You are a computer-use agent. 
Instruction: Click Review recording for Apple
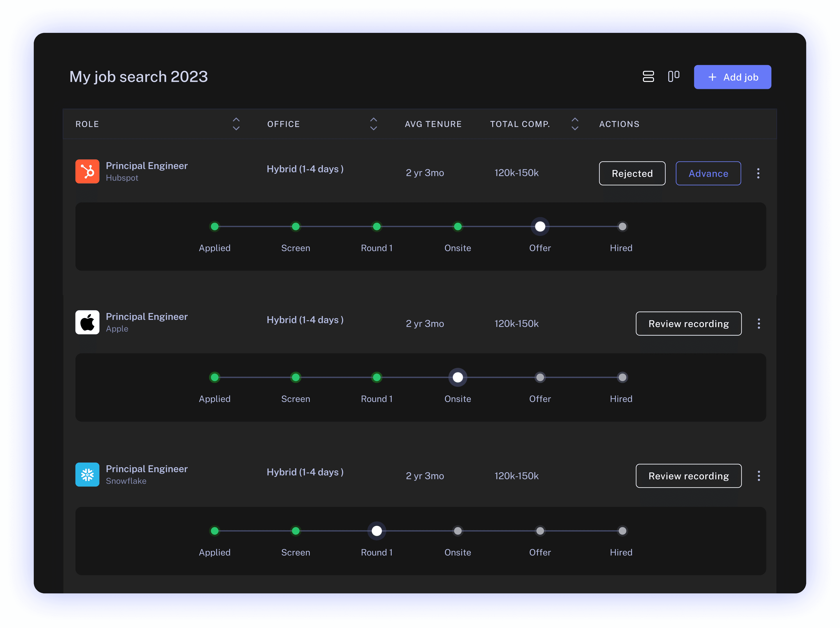pos(688,324)
